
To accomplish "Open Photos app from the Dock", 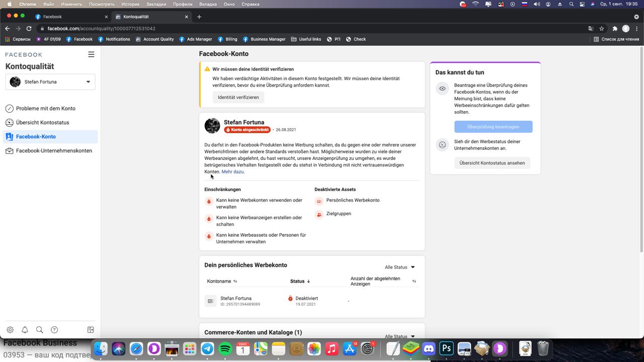I will (314, 348).
